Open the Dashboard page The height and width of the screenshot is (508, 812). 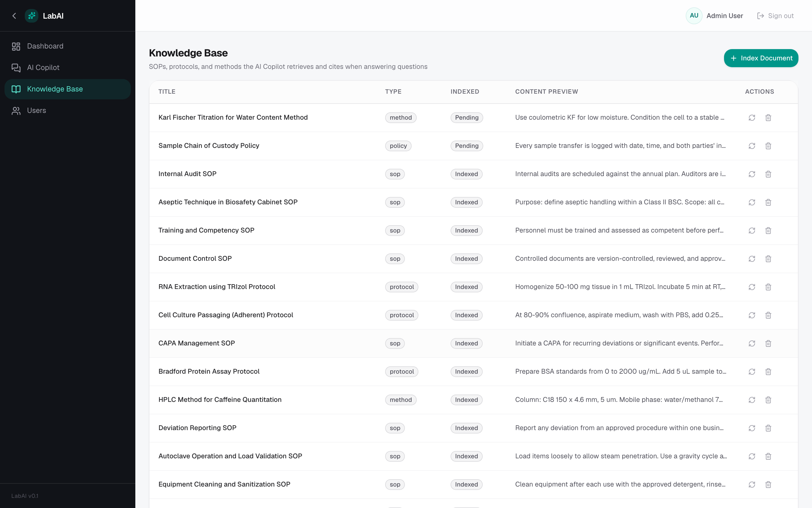pyautogui.click(x=67, y=46)
